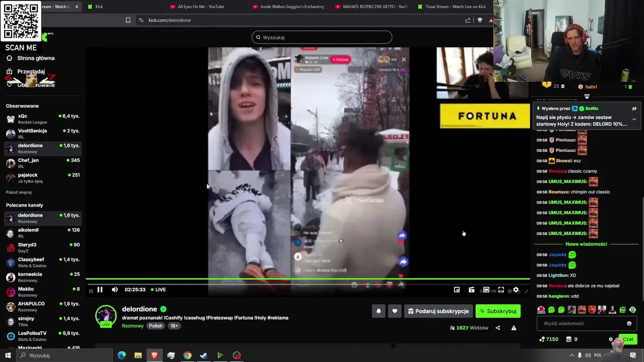This screenshot has width=644, height=362.
Task: Switch to Inside Walton Goggins's tab
Action: (x=289, y=7)
